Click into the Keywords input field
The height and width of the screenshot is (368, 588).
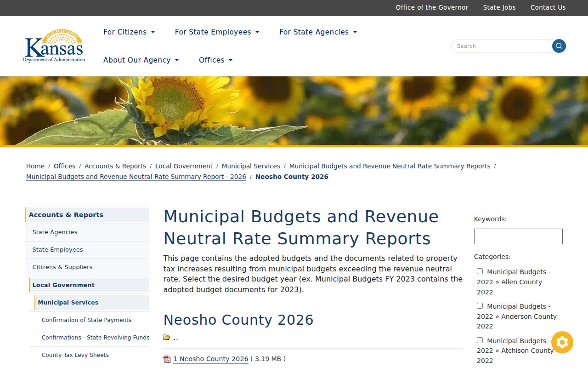click(x=518, y=236)
